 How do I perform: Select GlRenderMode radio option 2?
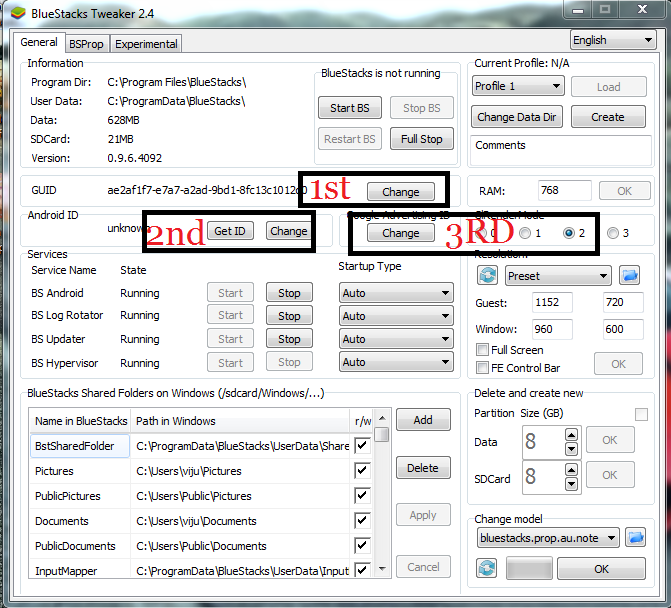point(569,233)
